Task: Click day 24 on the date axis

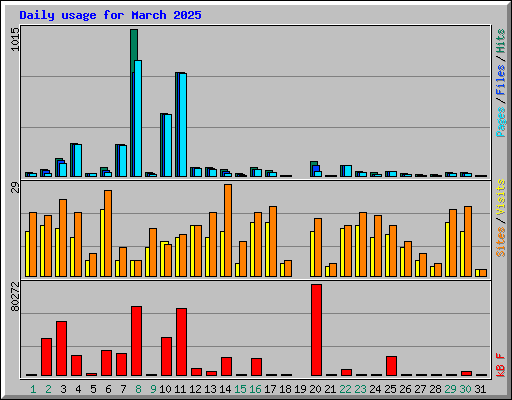Action: 375,389
